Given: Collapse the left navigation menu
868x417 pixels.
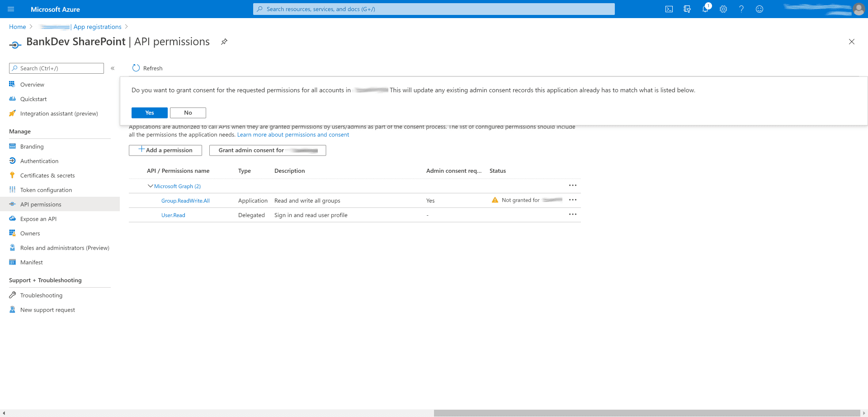Looking at the screenshot, I should coord(113,68).
